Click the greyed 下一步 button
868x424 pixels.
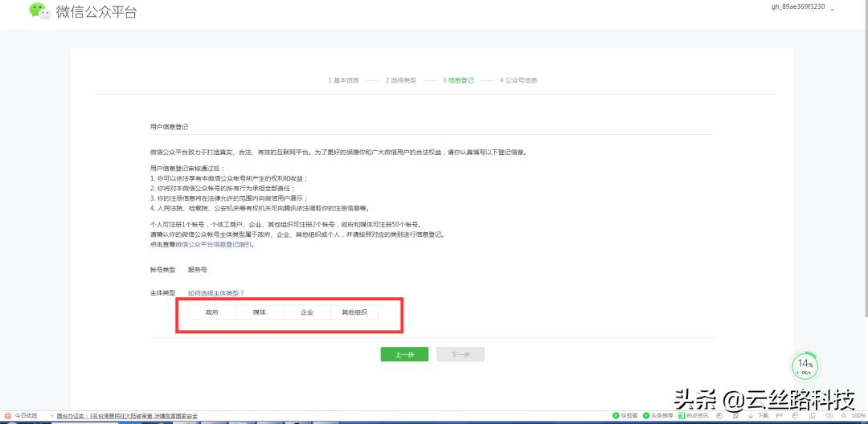pyautogui.click(x=461, y=354)
